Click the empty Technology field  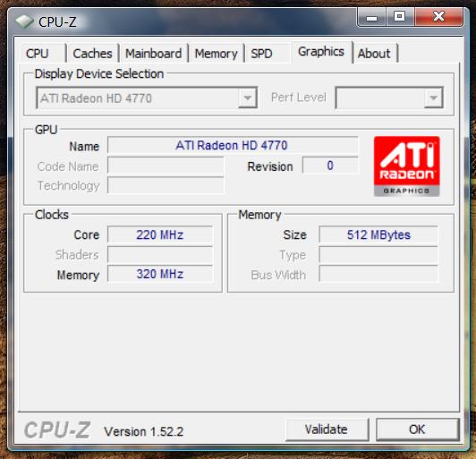(166, 185)
